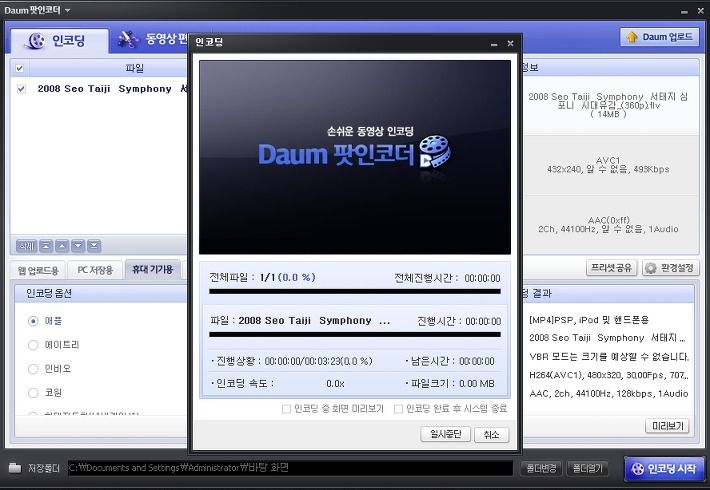
Task: Select the 애플 radio option
Action: pyautogui.click(x=33, y=321)
